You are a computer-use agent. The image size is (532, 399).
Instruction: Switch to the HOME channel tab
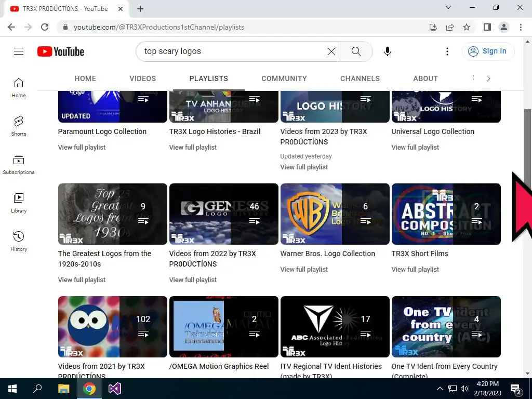(85, 78)
